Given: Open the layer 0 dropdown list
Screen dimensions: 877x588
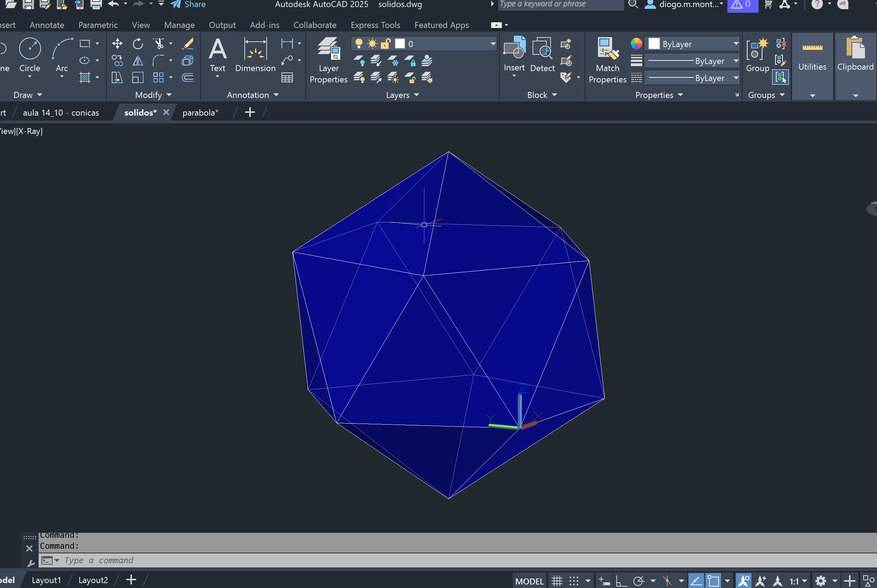Looking at the screenshot, I should 493,44.
